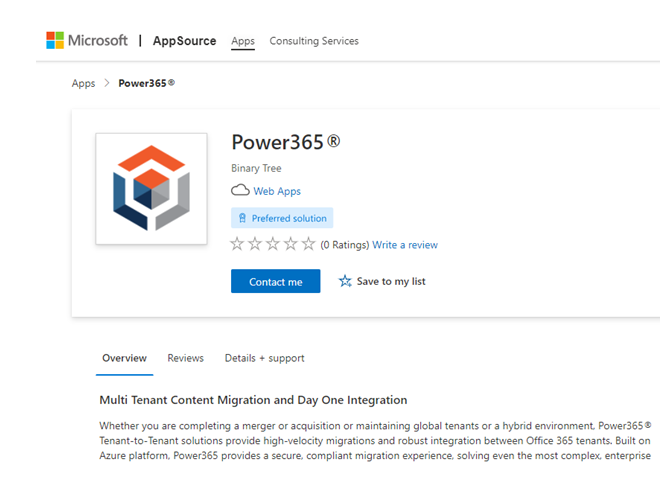
Task: Select the Apps navigation tab
Action: 243,41
